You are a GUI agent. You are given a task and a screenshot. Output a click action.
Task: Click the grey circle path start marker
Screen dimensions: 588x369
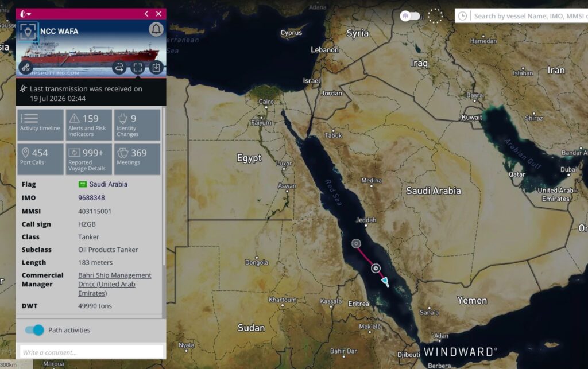356,243
